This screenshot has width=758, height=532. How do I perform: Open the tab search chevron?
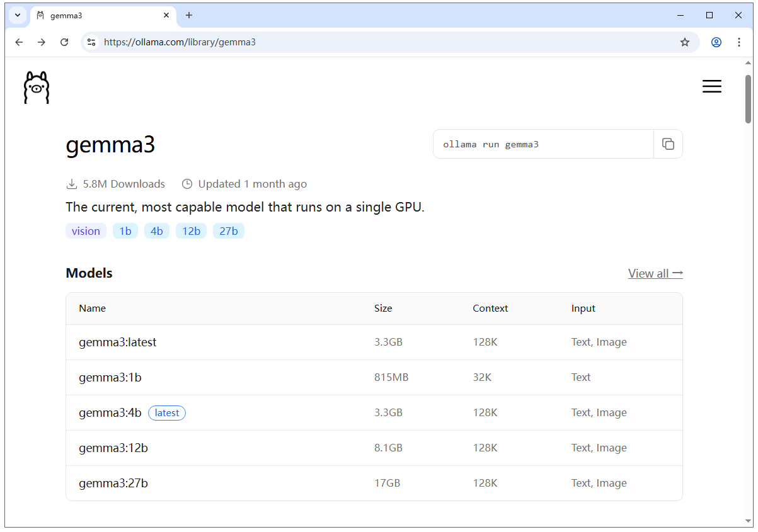[x=17, y=14]
